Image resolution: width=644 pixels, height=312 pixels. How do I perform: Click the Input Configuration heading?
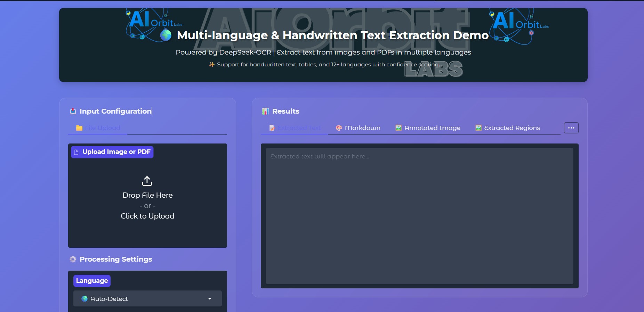(x=115, y=111)
